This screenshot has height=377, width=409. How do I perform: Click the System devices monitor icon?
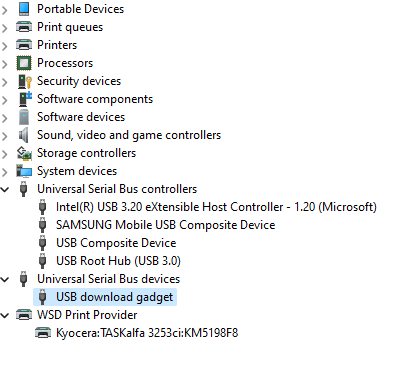click(24, 171)
